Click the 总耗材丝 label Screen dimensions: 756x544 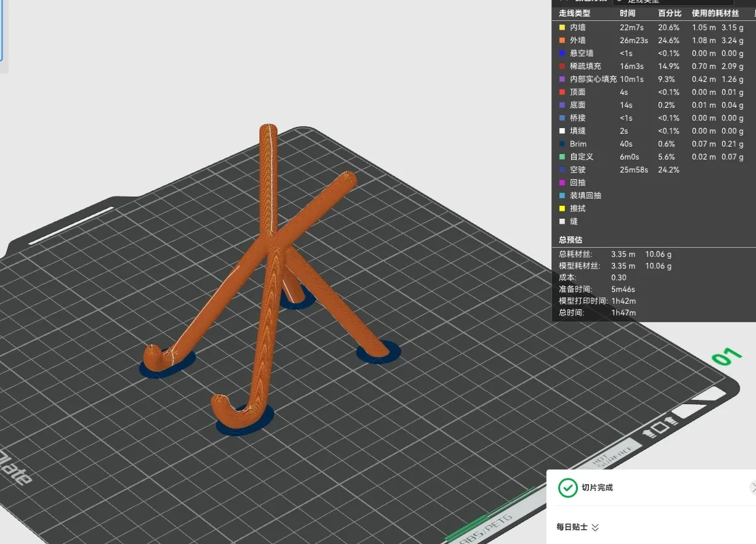(x=576, y=254)
